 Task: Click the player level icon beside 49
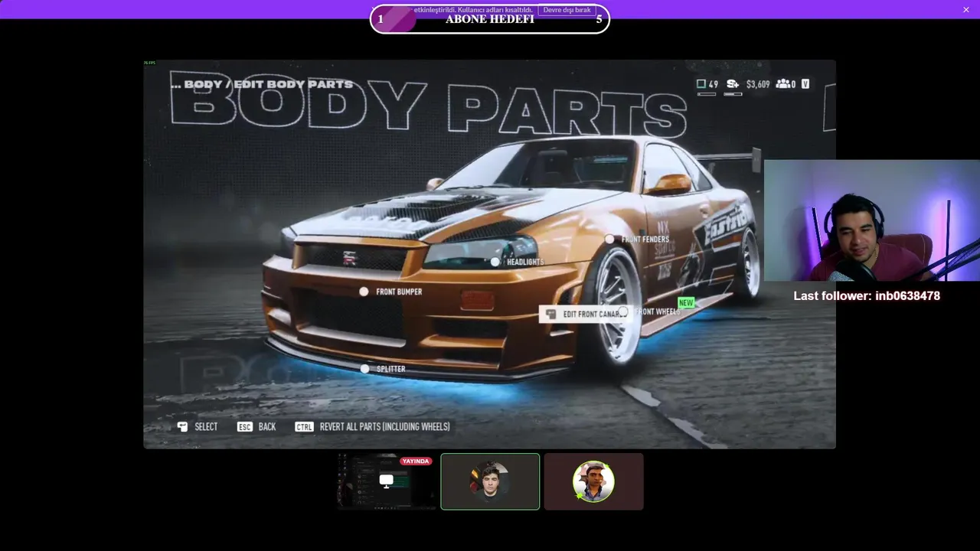(x=701, y=84)
